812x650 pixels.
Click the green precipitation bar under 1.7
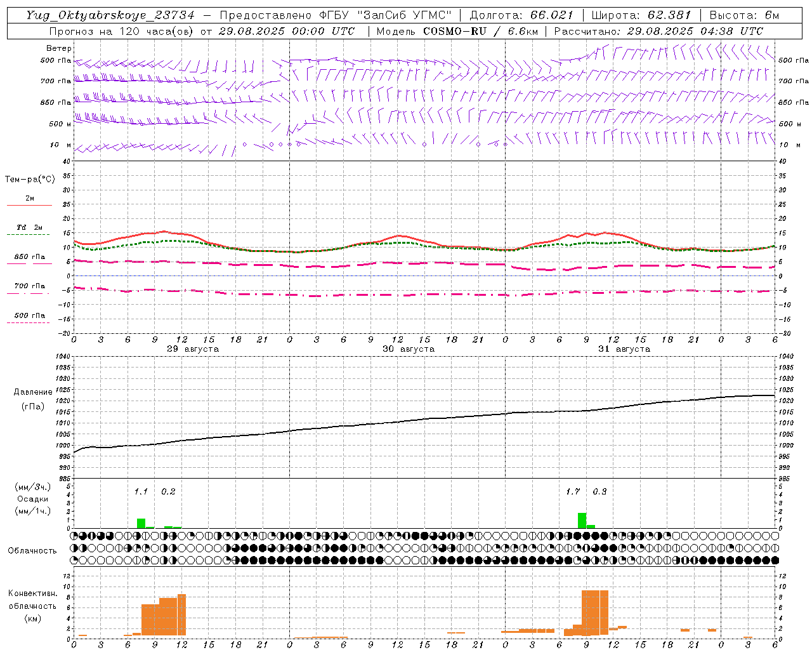(x=582, y=521)
